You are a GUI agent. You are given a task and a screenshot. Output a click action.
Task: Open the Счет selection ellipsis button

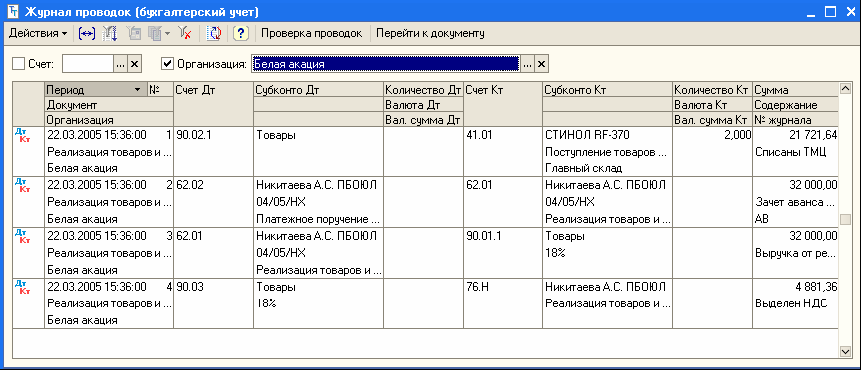121,64
